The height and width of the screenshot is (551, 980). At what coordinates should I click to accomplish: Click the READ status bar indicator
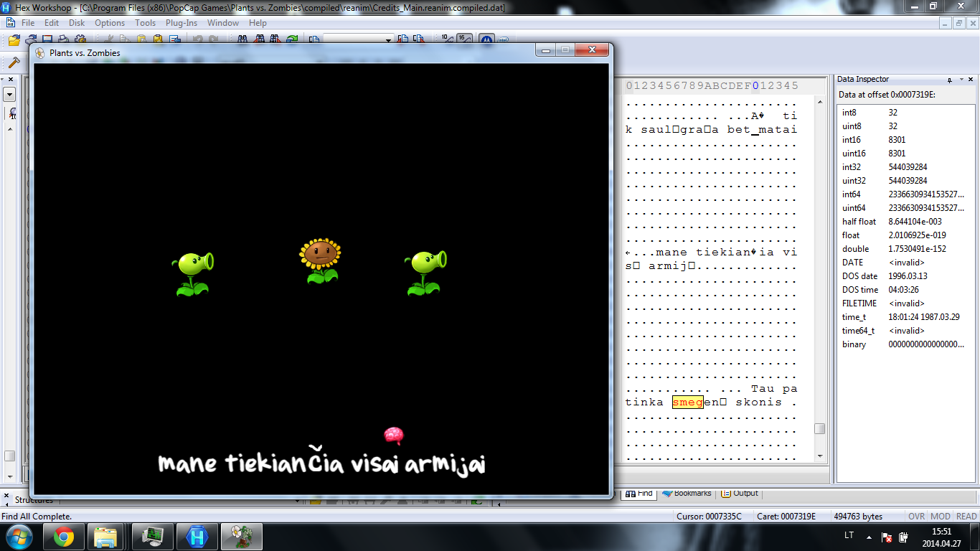[966, 517]
